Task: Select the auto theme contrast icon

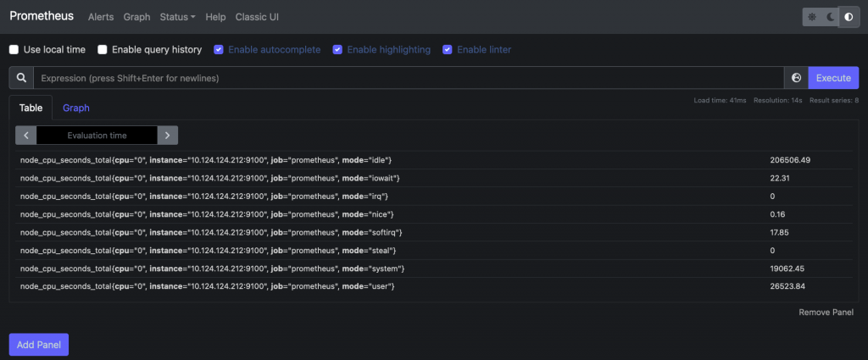Action: tap(849, 17)
